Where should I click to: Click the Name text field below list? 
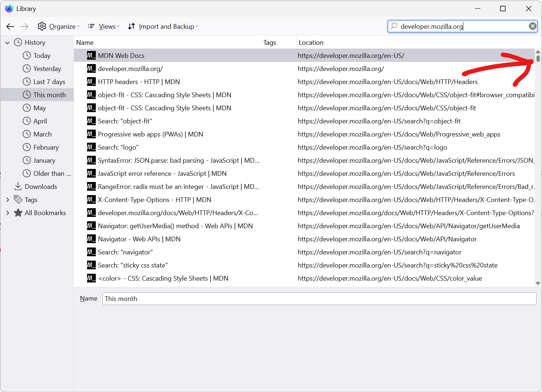[319, 299]
